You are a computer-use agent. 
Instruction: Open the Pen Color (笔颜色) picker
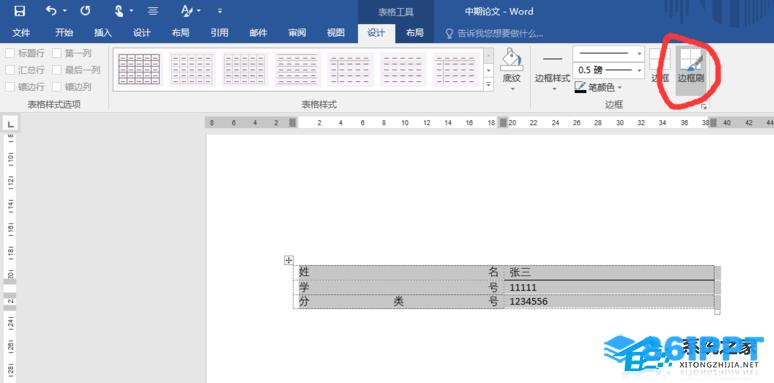(598, 88)
